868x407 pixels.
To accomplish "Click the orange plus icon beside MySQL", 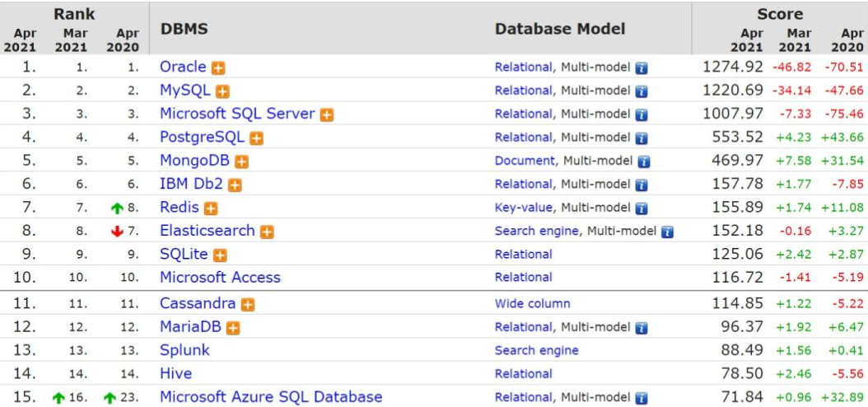I will (x=222, y=91).
